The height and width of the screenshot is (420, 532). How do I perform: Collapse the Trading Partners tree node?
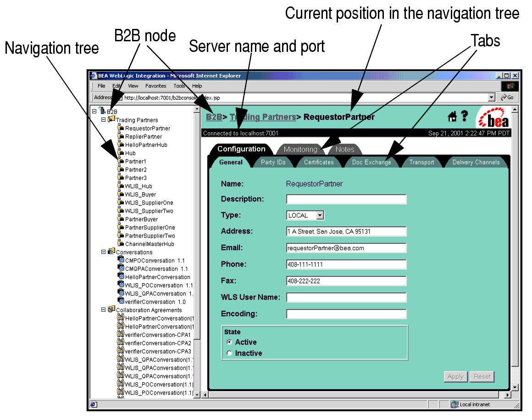104,119
